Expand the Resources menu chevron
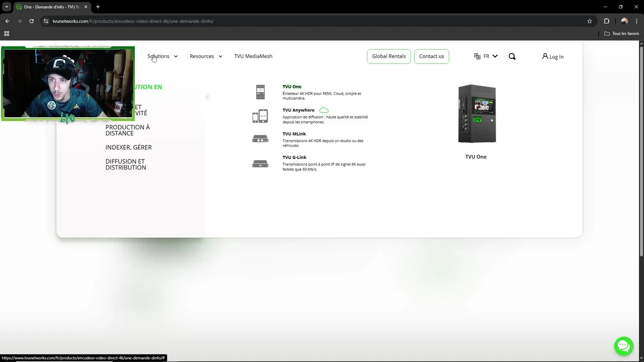Image resolution: width=644 pixels, height=362 pixels. [x=220, y=56]
